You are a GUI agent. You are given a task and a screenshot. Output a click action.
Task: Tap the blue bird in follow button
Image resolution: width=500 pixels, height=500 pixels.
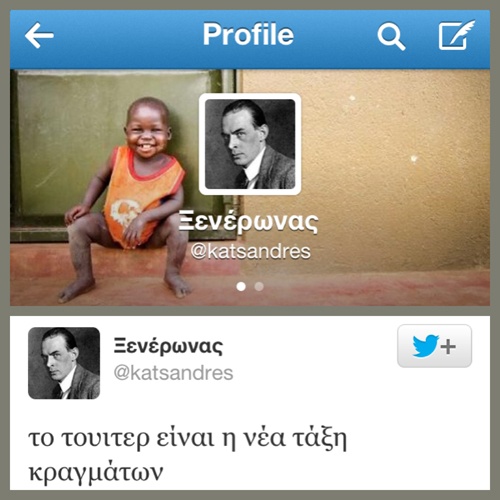coord(425,346)
